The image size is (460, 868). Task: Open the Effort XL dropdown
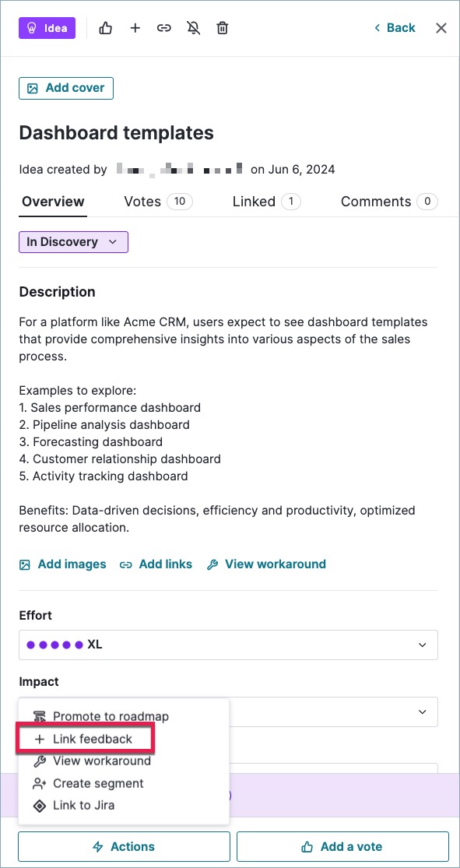tap(228, 645)
